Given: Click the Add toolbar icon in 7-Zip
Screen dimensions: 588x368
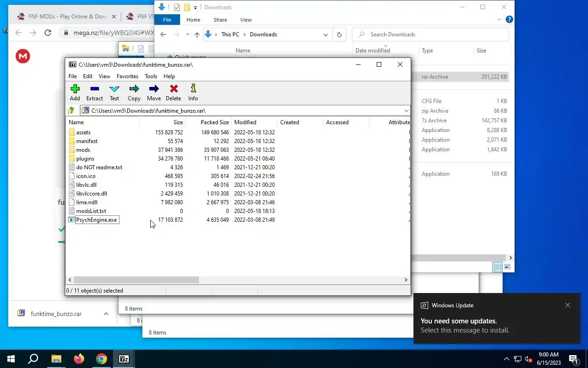Looking at the screenshot, I should 75,92.
